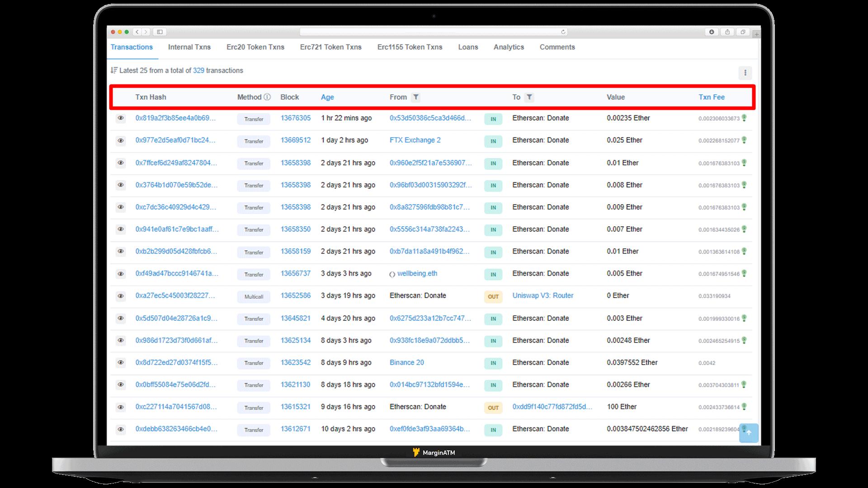Open the Analytics tab

tap(509, 47)
